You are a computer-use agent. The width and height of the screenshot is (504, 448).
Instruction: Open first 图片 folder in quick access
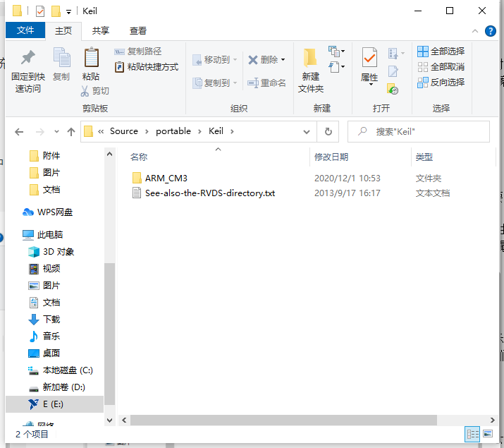click(x=51, y=173)
